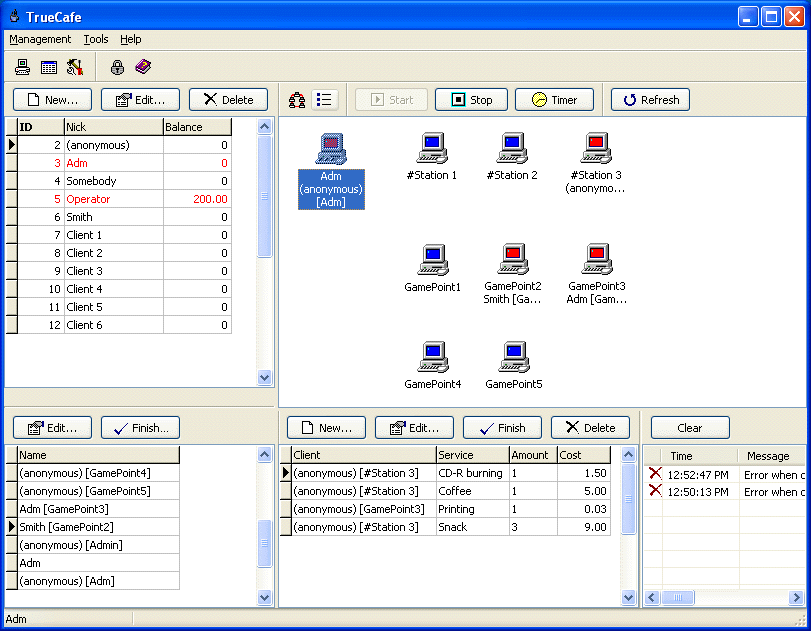Image resolution: width=811 pixels, height=631 pixels.
Task: Select the #Station 1 computer
Action: click(432, 156)
